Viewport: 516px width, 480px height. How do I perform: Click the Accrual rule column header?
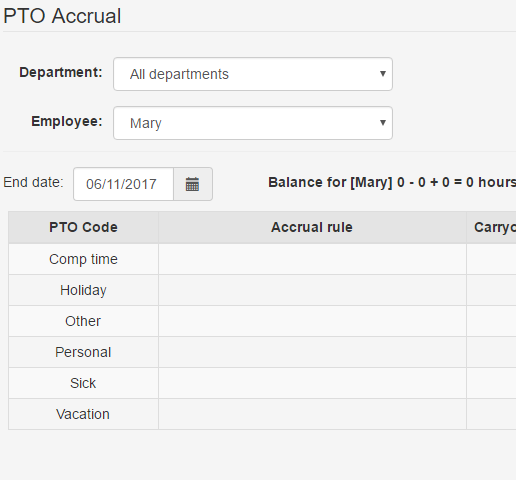pyautogui.click(x=312, y=227)
